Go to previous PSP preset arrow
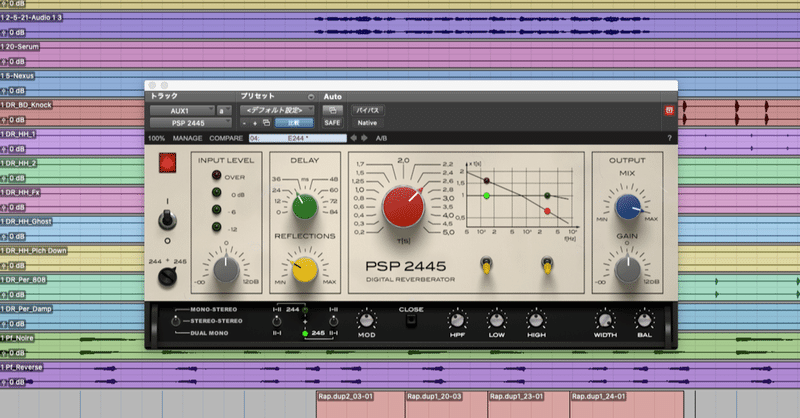Screen dimensions: 800x418 pyautogui.click(x=354, y=138)
